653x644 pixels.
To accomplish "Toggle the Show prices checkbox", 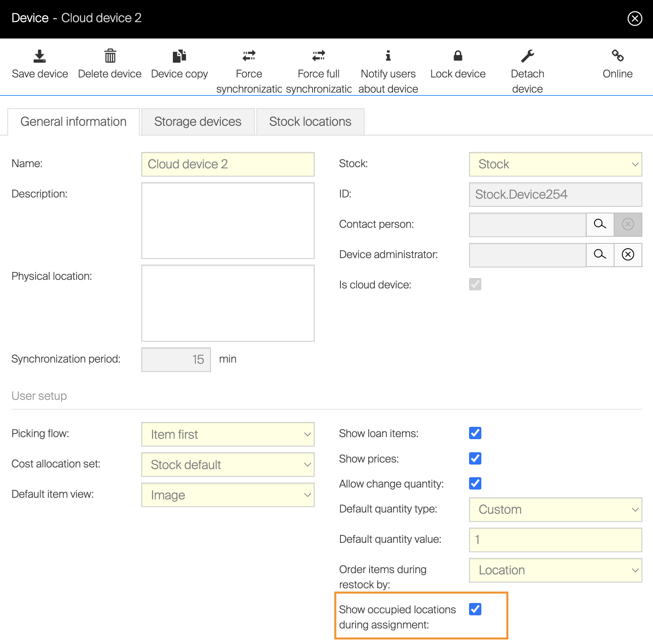I will [x=475, y=458].
